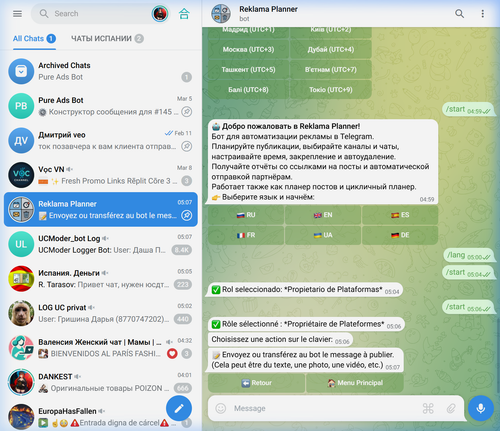Open EuropaHasFallen channel
The width and height of the screenshot is (500, 431).
click(100, 417)
